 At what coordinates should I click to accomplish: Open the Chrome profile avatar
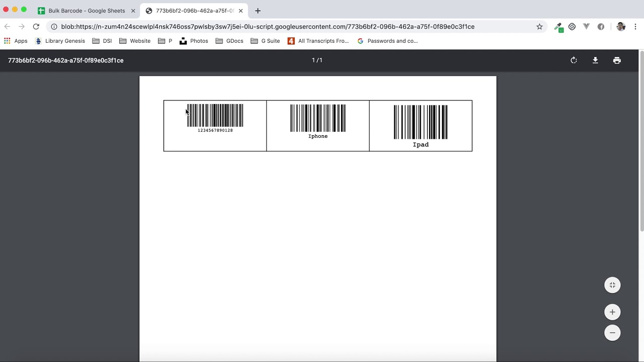tap(621, 27)
